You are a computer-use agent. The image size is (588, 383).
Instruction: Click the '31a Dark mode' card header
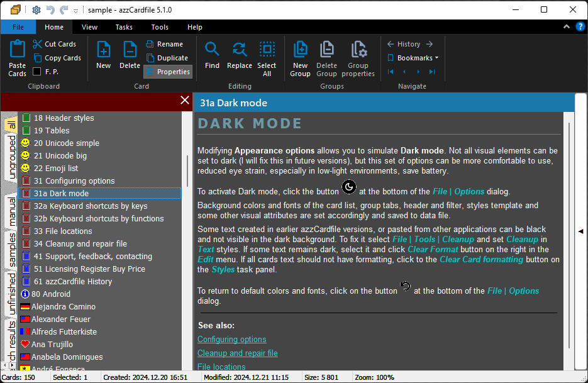(x=384, y=103)
